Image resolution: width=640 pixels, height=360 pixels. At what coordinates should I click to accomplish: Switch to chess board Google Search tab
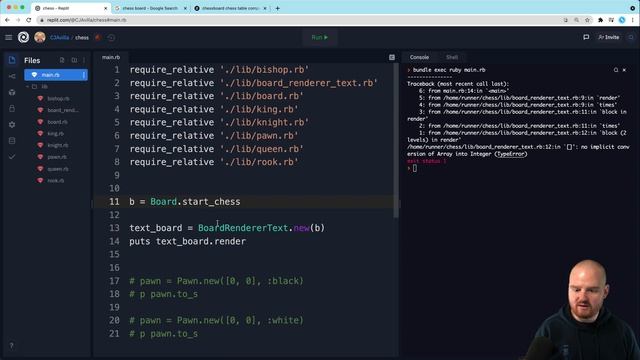(x=149, y=8)
